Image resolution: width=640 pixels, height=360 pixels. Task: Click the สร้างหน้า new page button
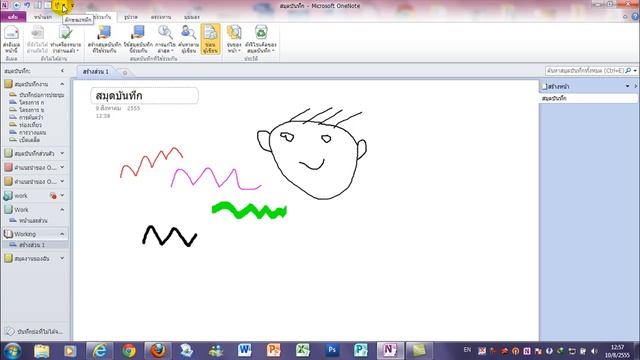click(x=555, y=87)
